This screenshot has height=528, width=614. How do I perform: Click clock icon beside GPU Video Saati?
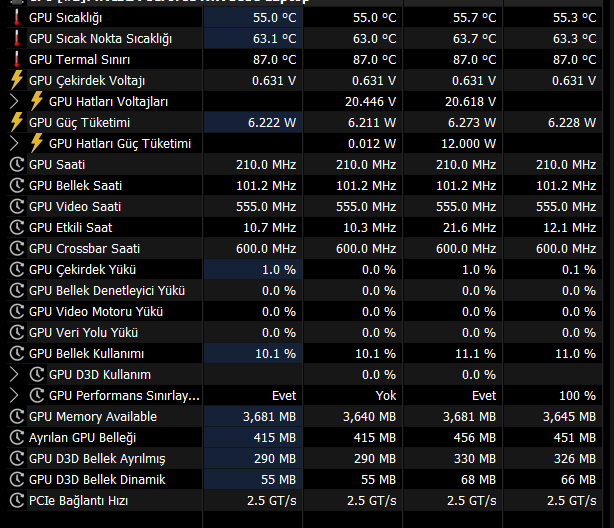click(17, 206)
